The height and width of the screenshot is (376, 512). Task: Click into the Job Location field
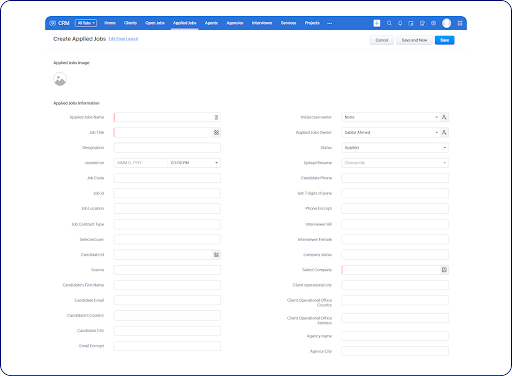(x=167, y=208)
